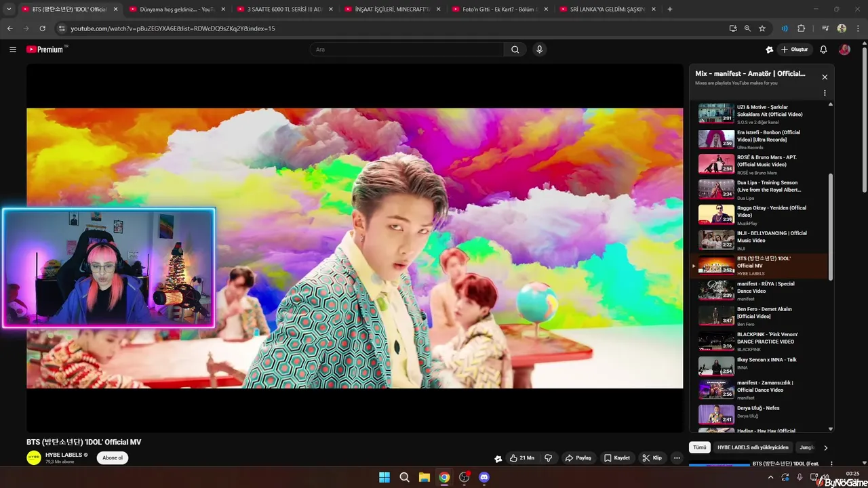Screen dimensions: 868x488
Task: Install app icon in address bar
Action: 733,28
